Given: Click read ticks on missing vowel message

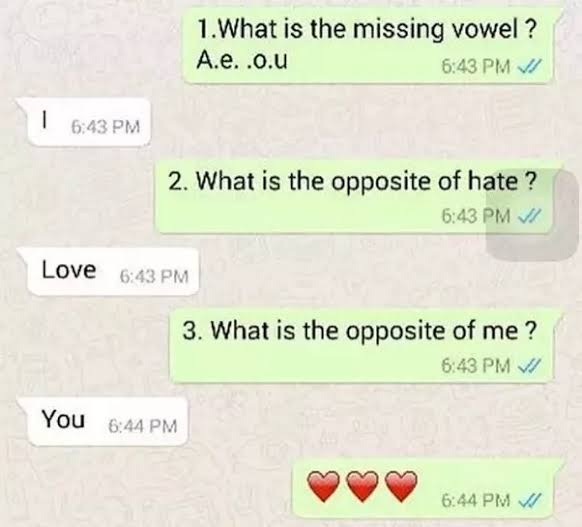Looking at the screenshot, I should pos(529,67).
